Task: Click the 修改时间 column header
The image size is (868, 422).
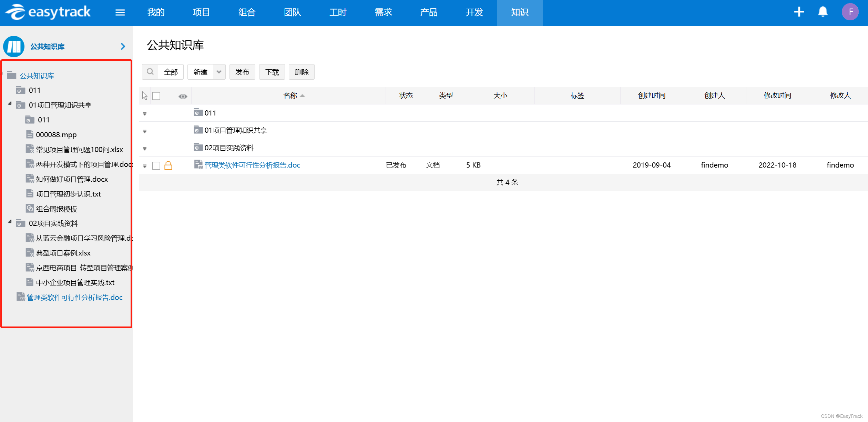Action: point(777,96)
